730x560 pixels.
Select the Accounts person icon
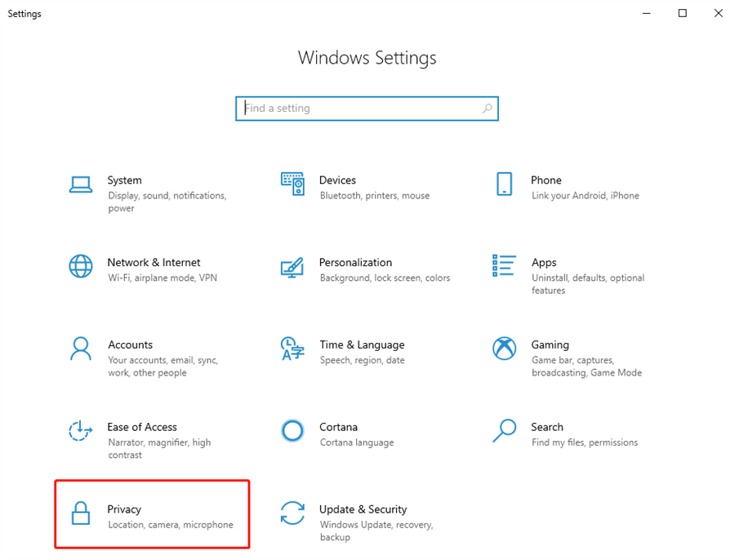81,349
